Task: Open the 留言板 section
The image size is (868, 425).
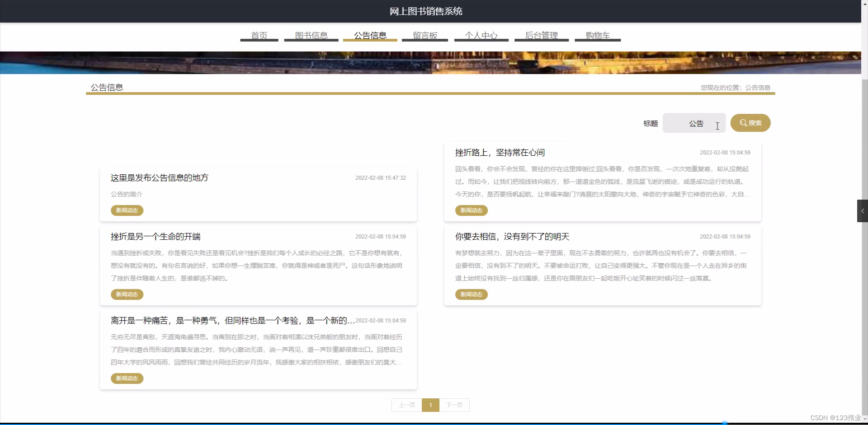Action: (x=425, y=35)
